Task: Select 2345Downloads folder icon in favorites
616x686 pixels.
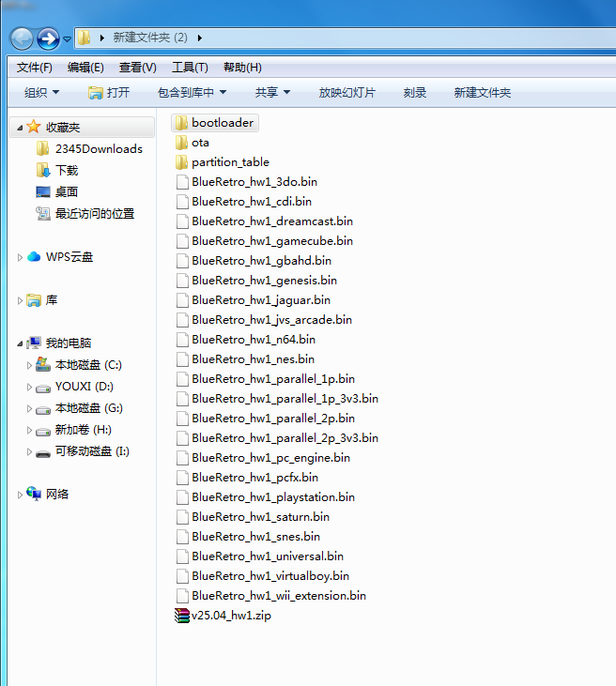Action: [x=42, y=149]
